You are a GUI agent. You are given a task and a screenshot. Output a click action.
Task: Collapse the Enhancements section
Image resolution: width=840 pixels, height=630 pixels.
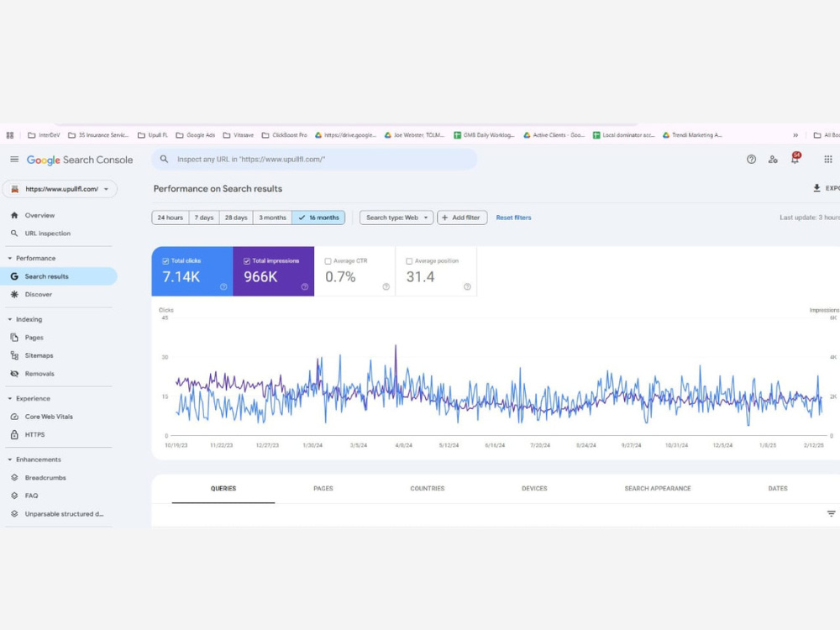[x=9, y=459]
